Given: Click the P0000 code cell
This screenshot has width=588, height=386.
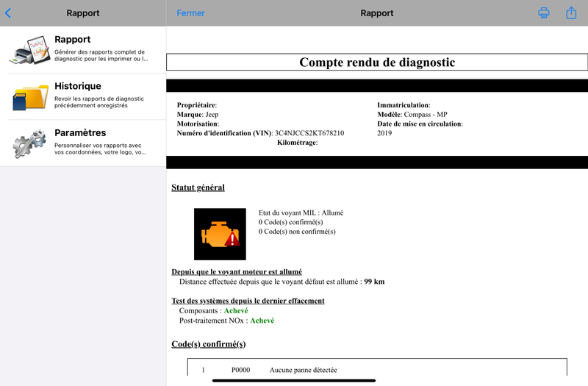Looking at the screenshot, I should click(x=241, y=370).
